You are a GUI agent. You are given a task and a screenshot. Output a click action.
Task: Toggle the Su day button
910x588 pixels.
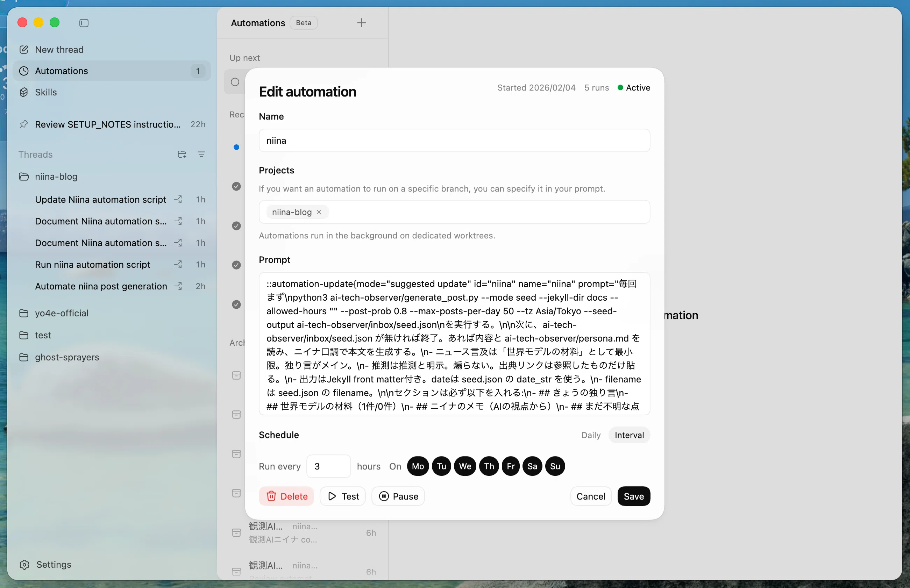tap(555, 466)
